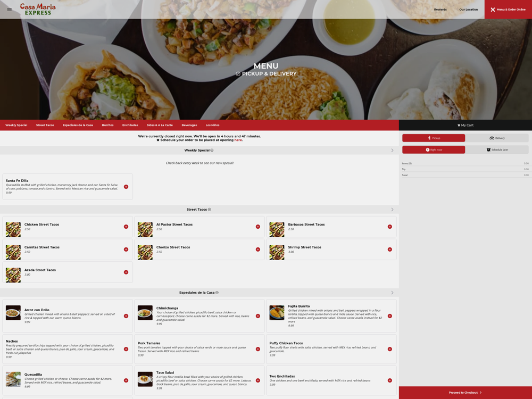Viewport: 532px width, 399px height.
Task: Jump to Especiales de la Casa tab
Action: pyautogui.click(x=78, y=125)
